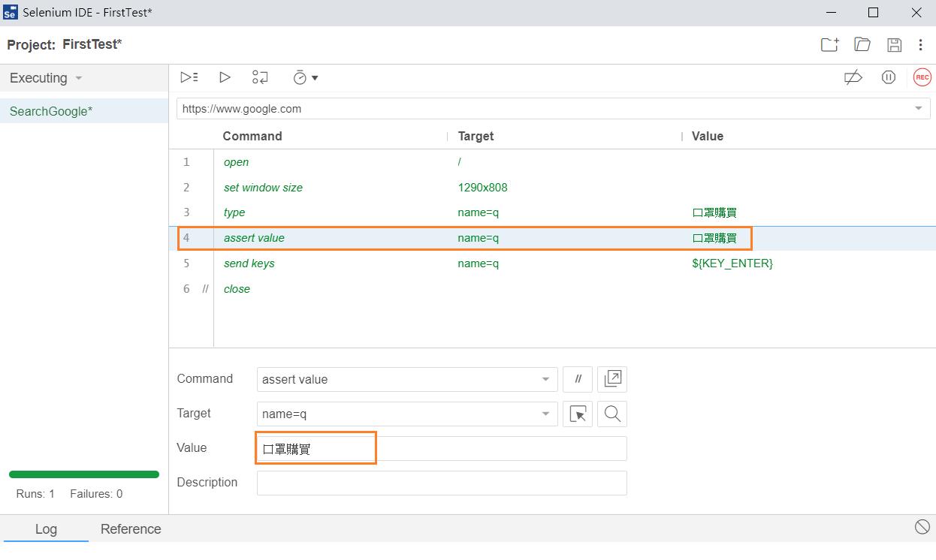Select the assert value command row

pyautogui.click(x=552, y=238)
